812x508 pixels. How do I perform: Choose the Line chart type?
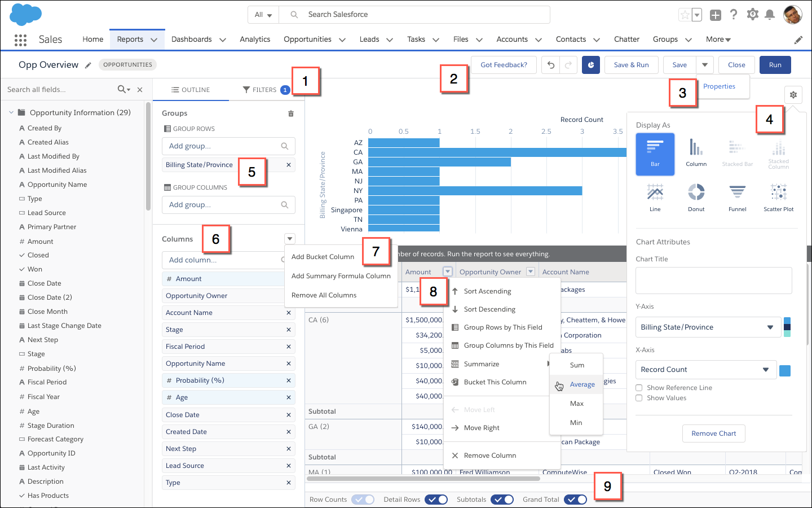[x=655, y=195]
